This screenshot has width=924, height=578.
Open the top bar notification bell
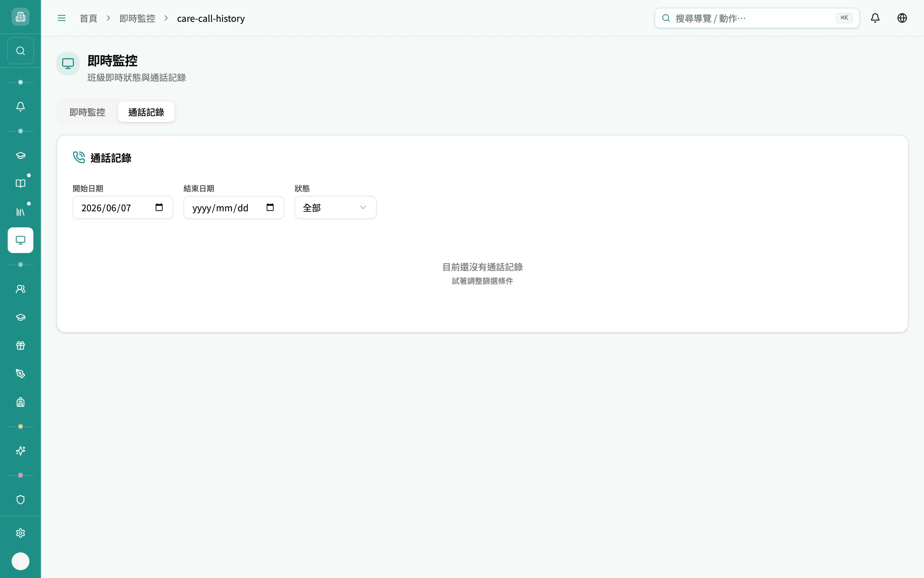(x=875, y=18)
